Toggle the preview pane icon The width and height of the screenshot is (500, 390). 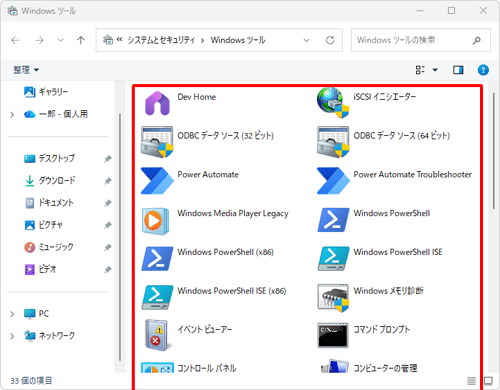(458, 70)
